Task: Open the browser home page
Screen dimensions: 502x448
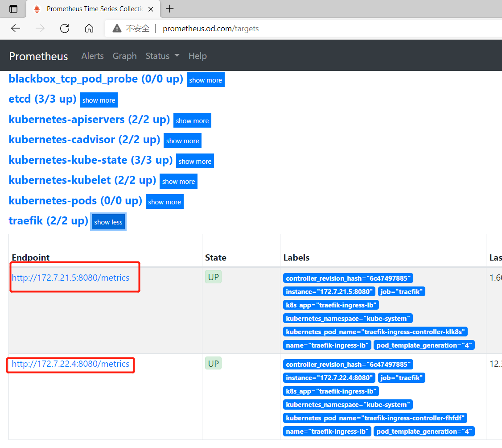Action: 89,29
